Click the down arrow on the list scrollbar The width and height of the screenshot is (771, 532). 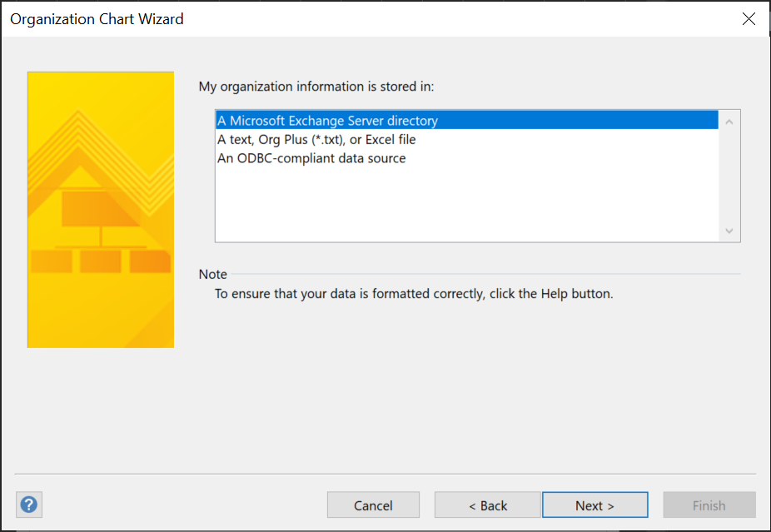tap(729, 231)
